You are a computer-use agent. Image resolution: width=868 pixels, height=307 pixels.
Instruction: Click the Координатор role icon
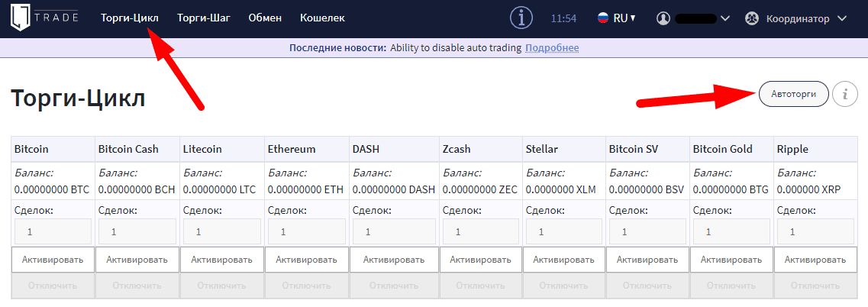pyautogui.click(x=751, y=18)
